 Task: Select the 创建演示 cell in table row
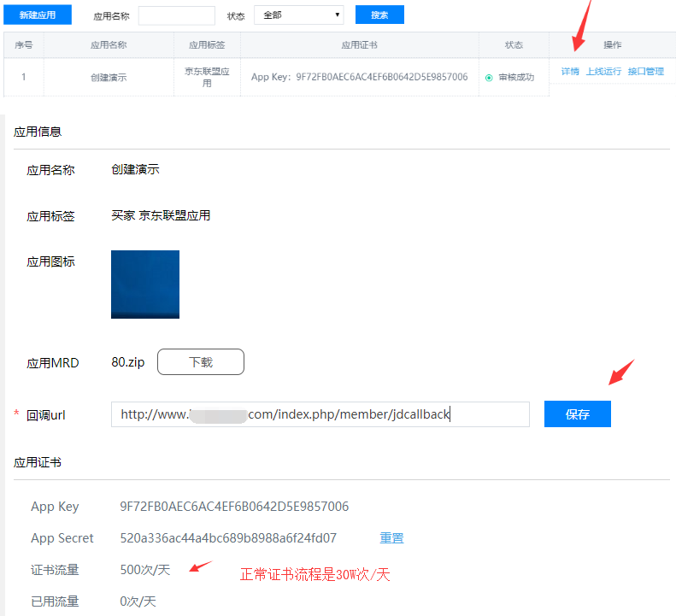click(109, 78)
